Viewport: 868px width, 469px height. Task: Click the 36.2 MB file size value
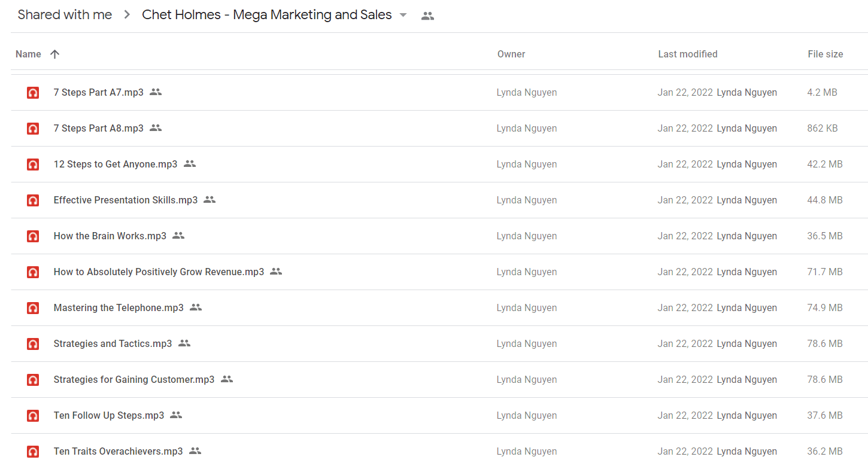[x=825, y=452]
